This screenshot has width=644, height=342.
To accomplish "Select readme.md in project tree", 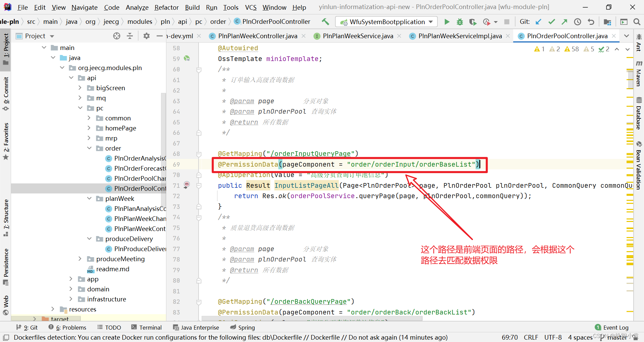I will 112,269.
